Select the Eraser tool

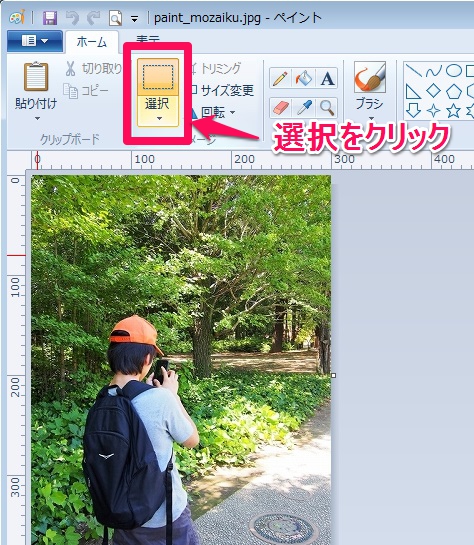point(281,108)
